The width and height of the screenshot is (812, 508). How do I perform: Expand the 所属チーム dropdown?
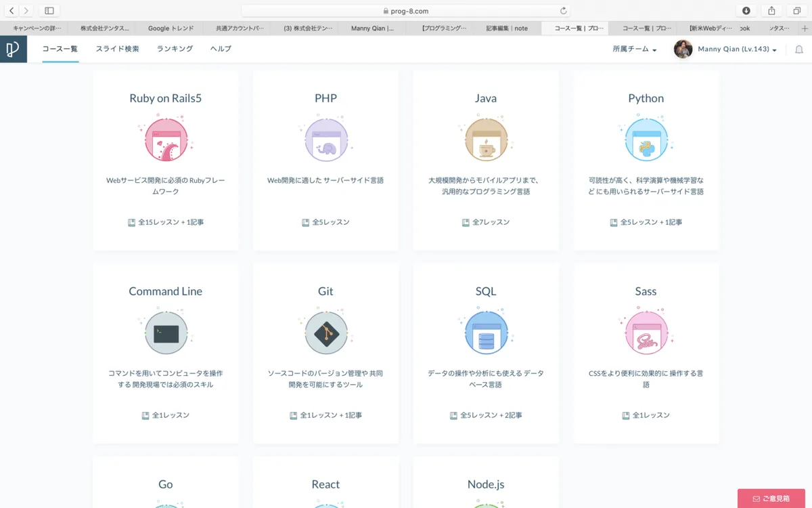[635, 49]
